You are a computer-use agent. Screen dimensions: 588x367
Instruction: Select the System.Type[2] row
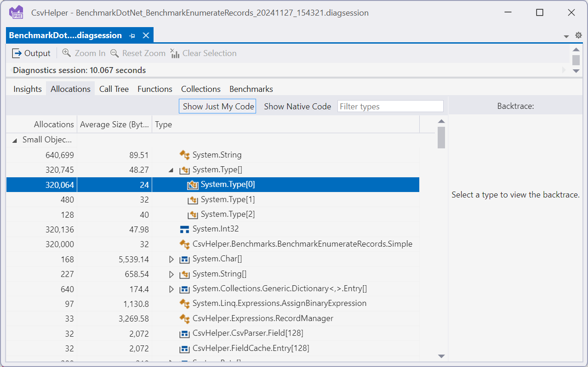pyautogui.click(x=213, y=215)
